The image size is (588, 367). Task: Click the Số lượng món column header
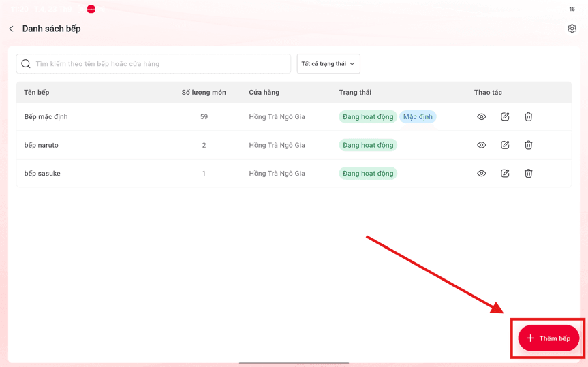204,92
